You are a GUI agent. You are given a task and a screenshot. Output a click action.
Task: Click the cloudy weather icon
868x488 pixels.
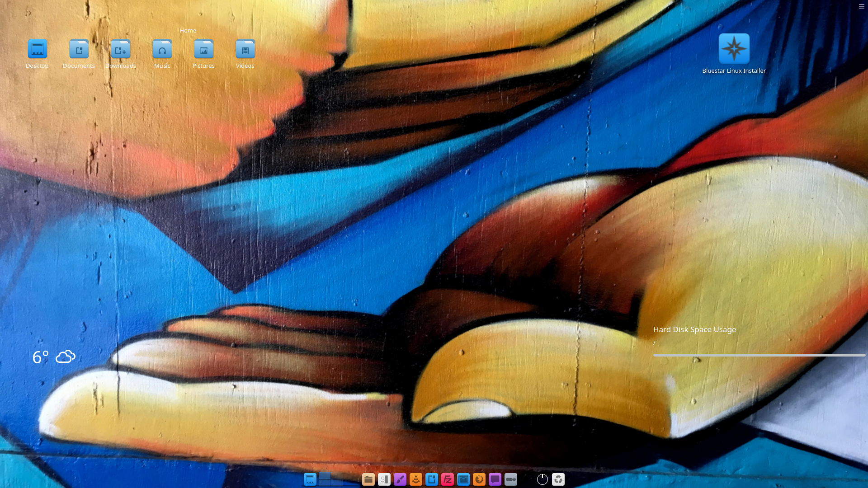click(66, 357)
